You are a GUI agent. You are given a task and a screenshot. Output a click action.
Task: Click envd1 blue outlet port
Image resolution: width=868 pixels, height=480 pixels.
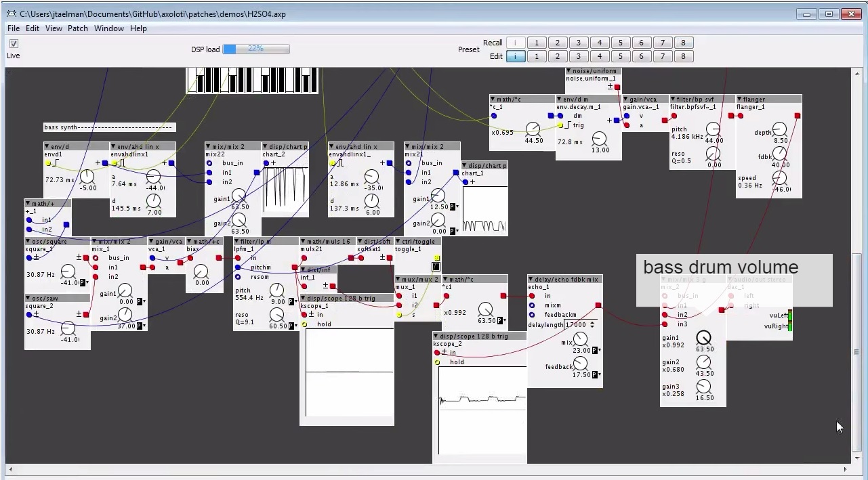(x=105, y=163)
